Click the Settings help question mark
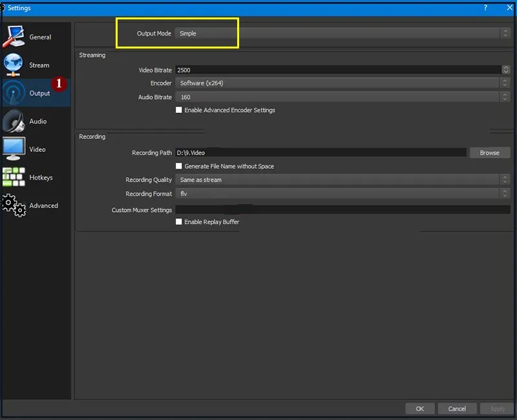The height and width of the screenshot is (420, 517). (x=485, y=8)
